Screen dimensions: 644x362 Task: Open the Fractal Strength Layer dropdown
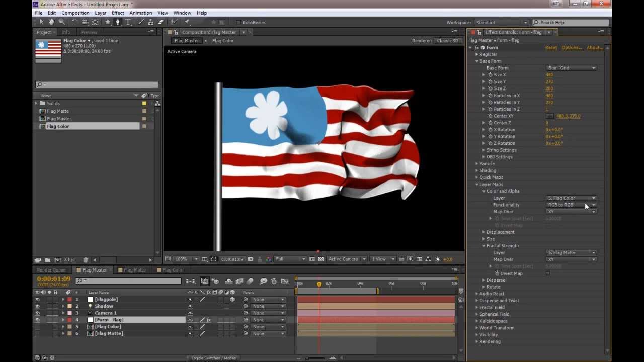572,253
